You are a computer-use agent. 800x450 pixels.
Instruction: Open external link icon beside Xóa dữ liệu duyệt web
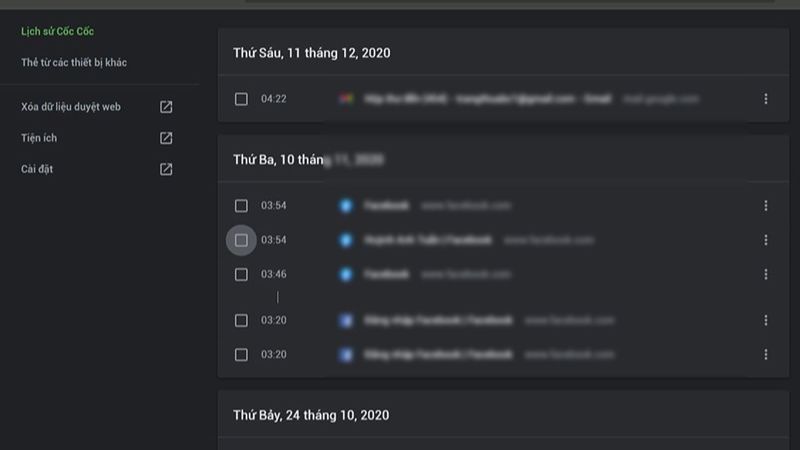click(x=166, y=107)
